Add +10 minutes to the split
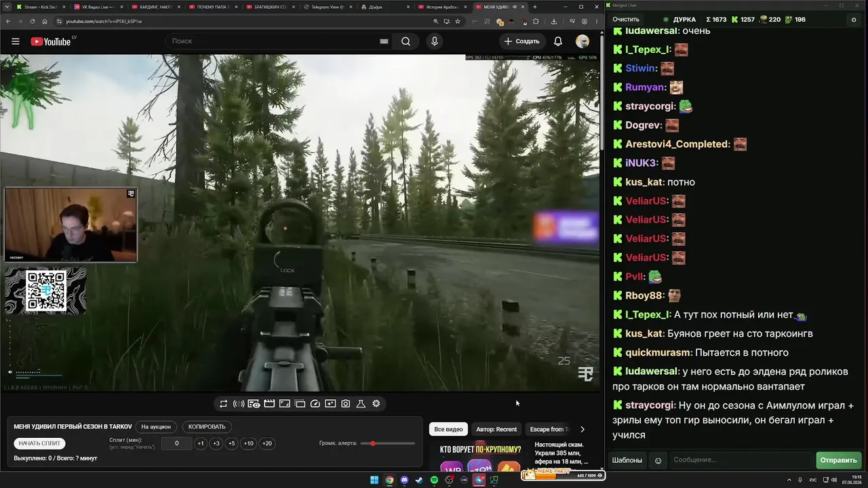The width and height of the screenshot is (868, 488). [249, 443]
